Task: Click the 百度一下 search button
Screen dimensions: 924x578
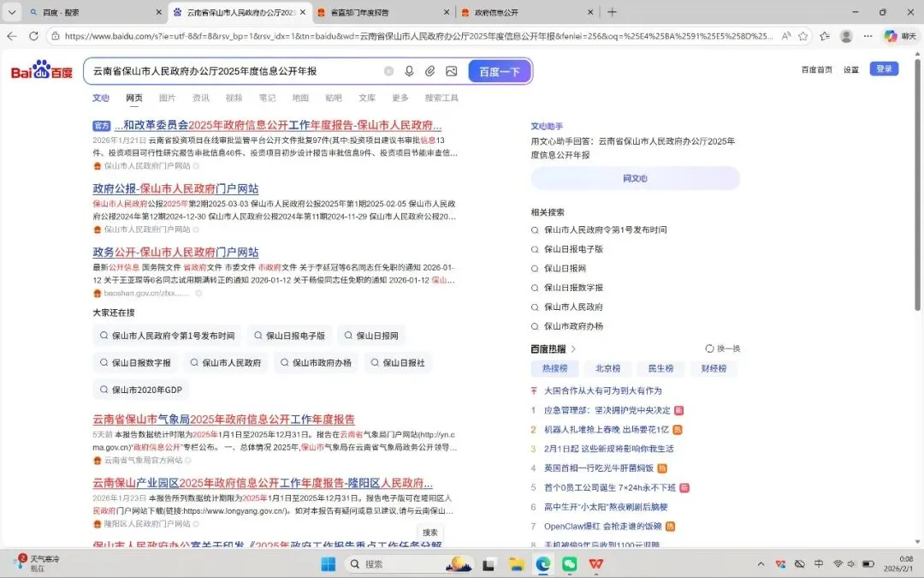Action: click(x=500, y=71)
